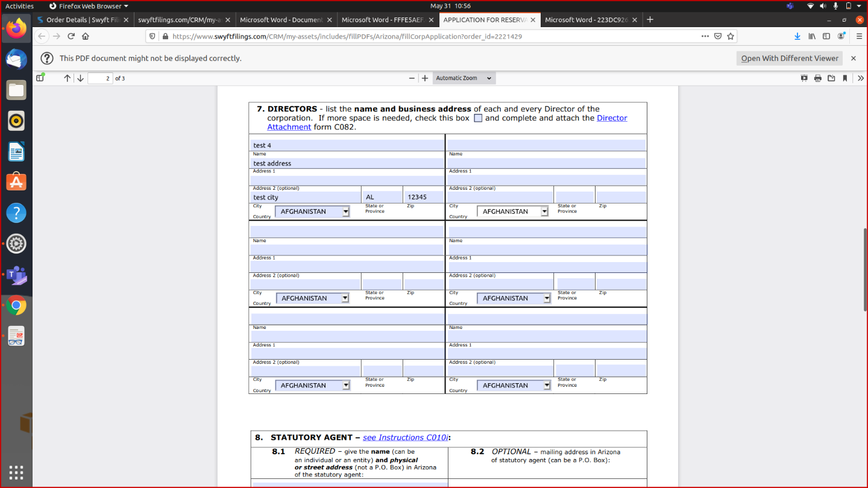Open Firefox downloads panel
Viewport: 868px width, 488px height.
(797, 36)
